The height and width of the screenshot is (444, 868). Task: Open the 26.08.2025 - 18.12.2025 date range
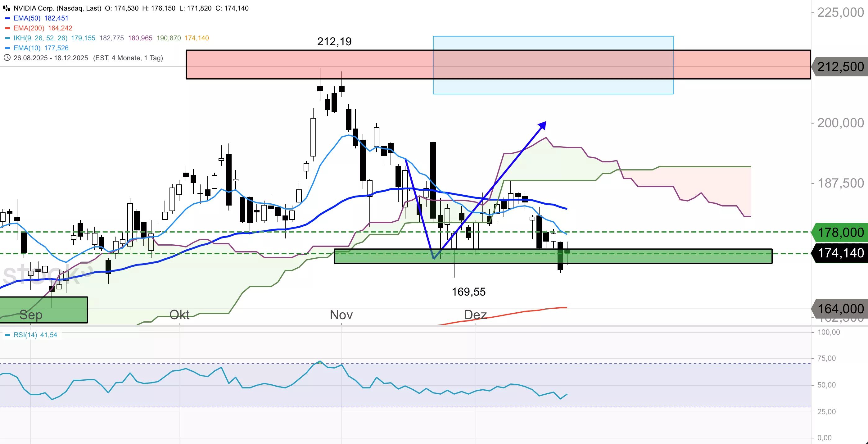pyautogui.click(x=51, y=58)
